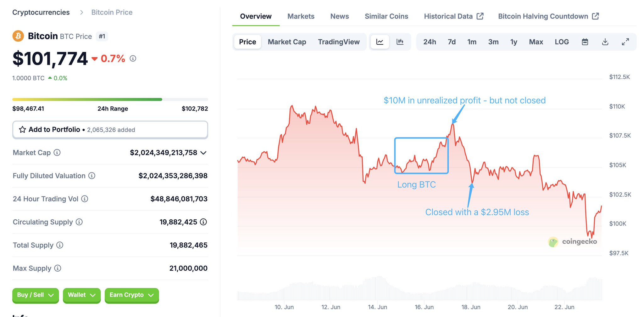The width and height of the screenshot is (644, 317).
Task: Set chart range to 1m
Action: click(x=472, y=42)
